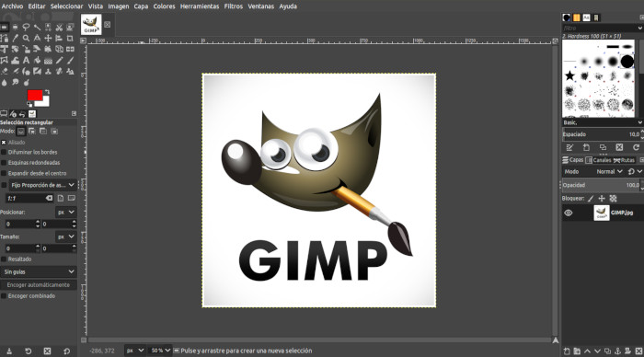Enable Difuminar los bordes checkbox

(4, 152)
